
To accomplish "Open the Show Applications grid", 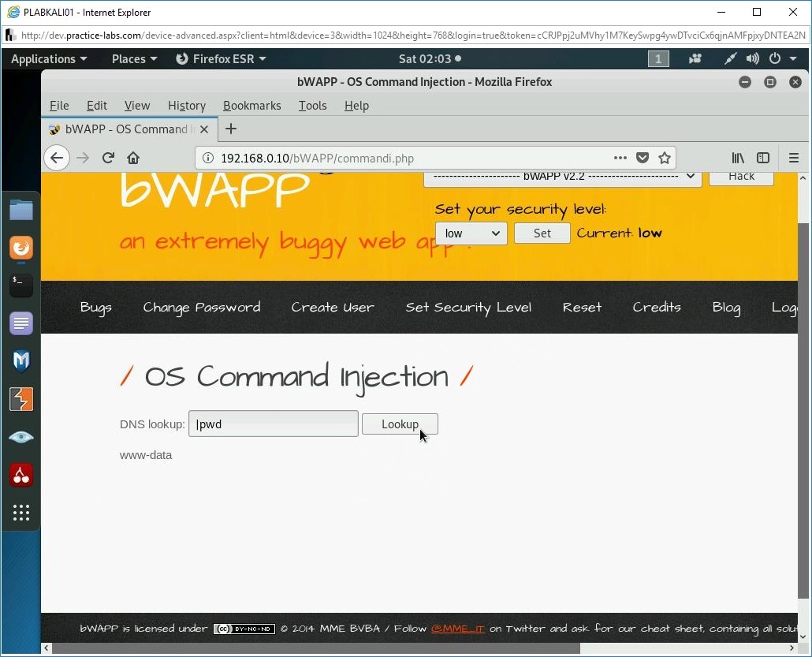I will point(20,513).
